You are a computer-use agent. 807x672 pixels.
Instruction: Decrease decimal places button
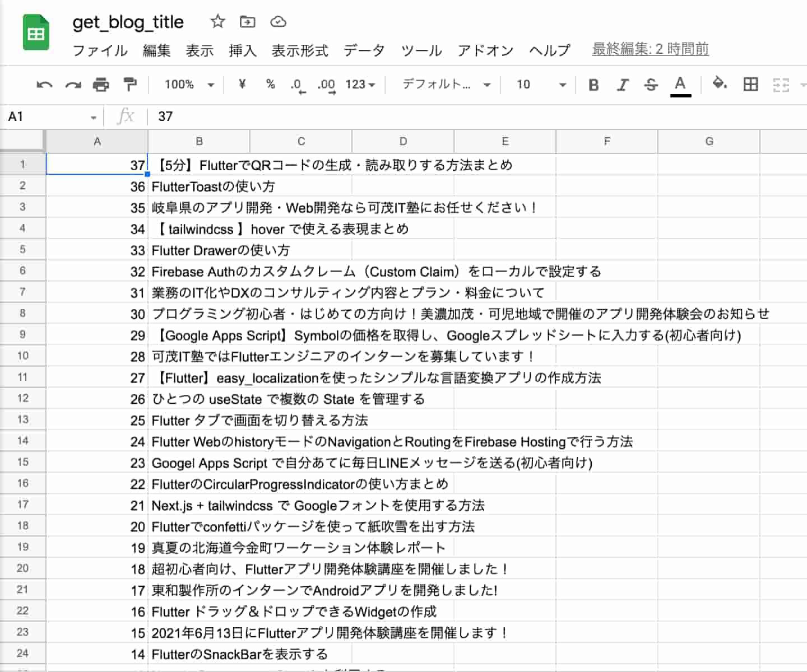tap(298, 85)
